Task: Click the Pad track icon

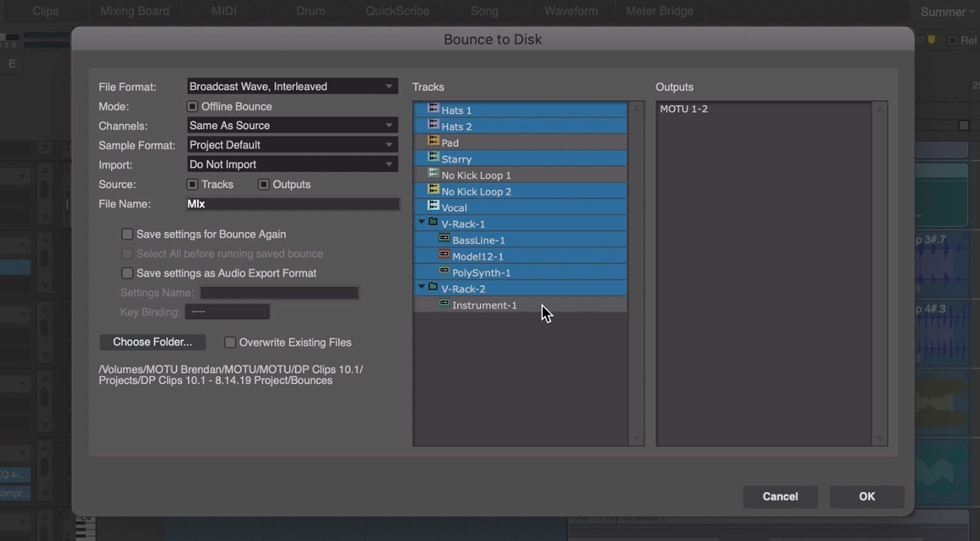Action: 433,141
